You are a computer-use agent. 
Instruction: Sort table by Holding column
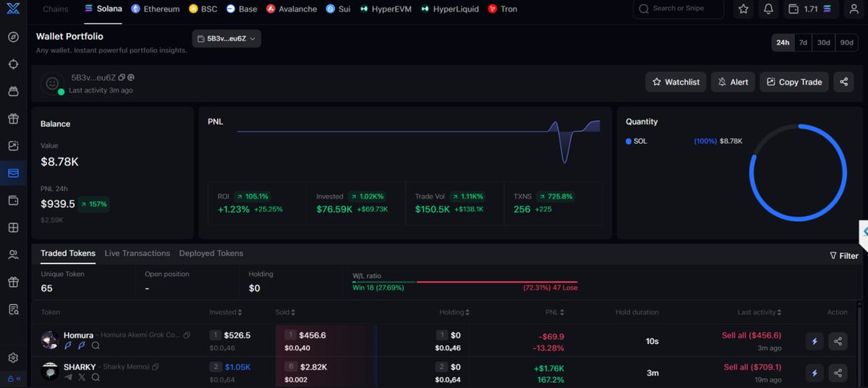point(454,312)
